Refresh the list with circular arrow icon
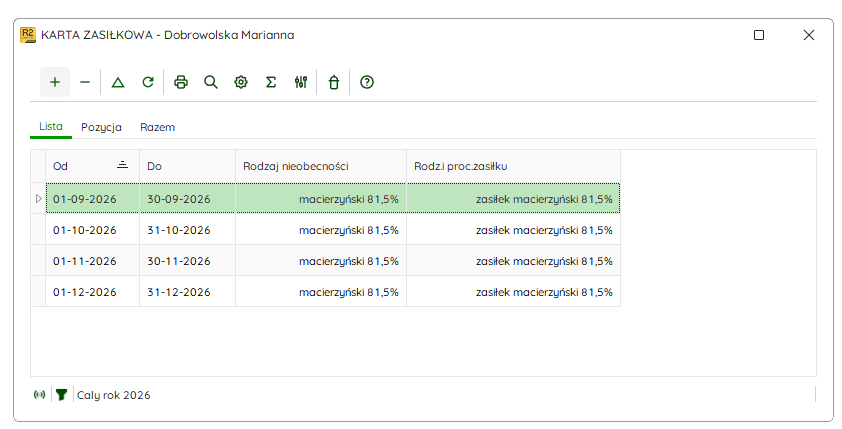 point(148,82)
